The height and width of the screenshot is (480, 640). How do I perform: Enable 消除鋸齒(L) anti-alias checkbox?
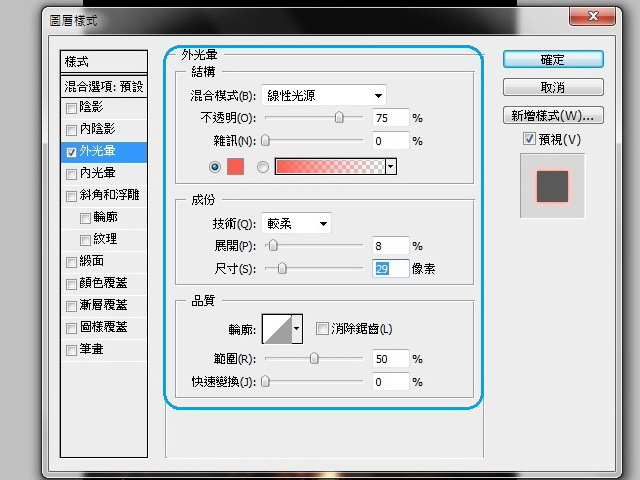tap(322, 329)
